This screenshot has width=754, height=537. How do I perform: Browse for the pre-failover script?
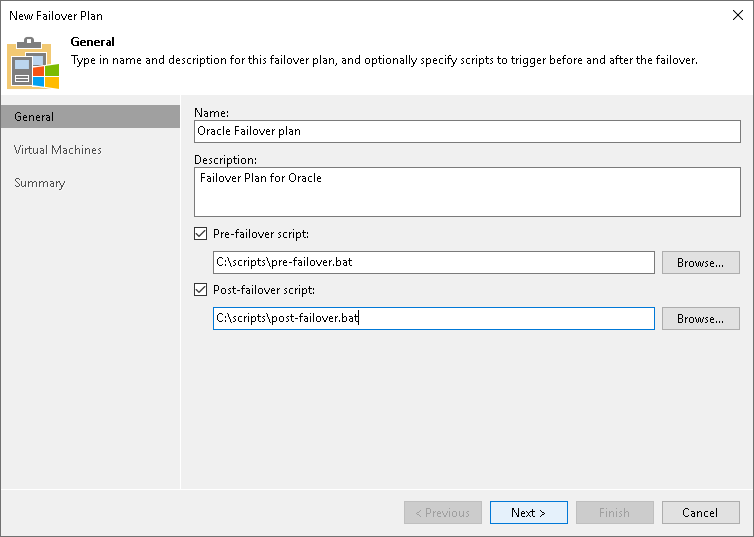click(x=700, y=262)
